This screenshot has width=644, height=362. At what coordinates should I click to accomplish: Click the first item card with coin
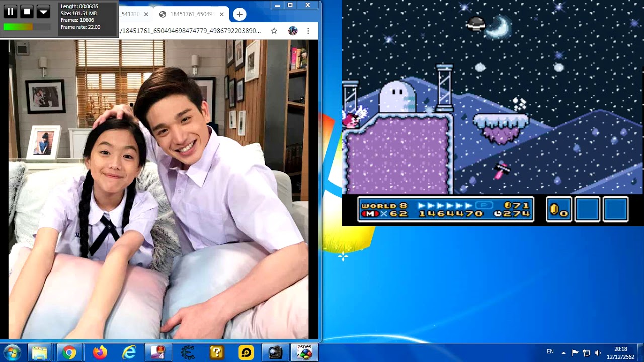click(x=559, y=209)
